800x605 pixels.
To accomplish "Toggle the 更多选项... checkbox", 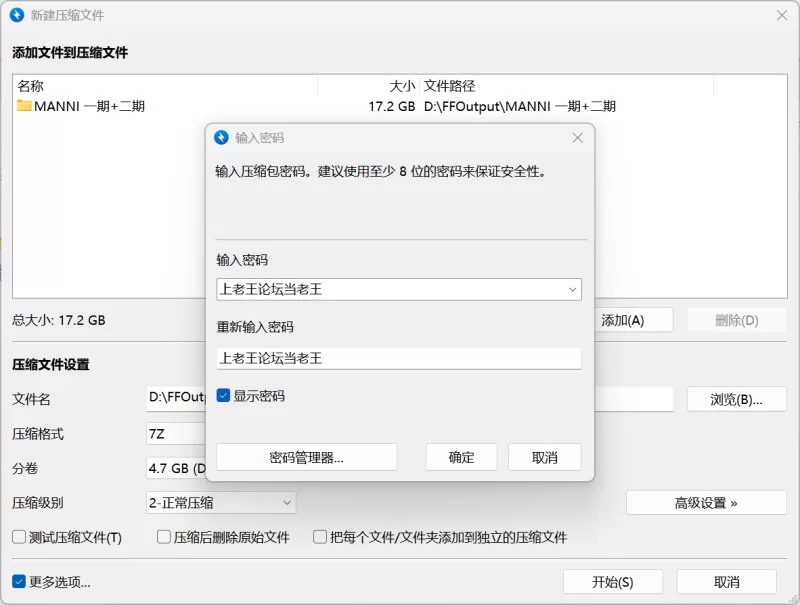I will tap(19, 582).
